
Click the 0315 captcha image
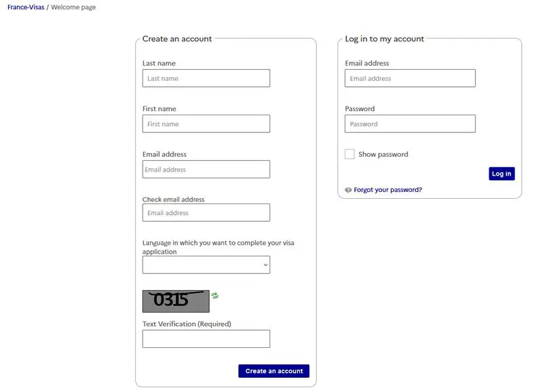[x=176, y=300]
